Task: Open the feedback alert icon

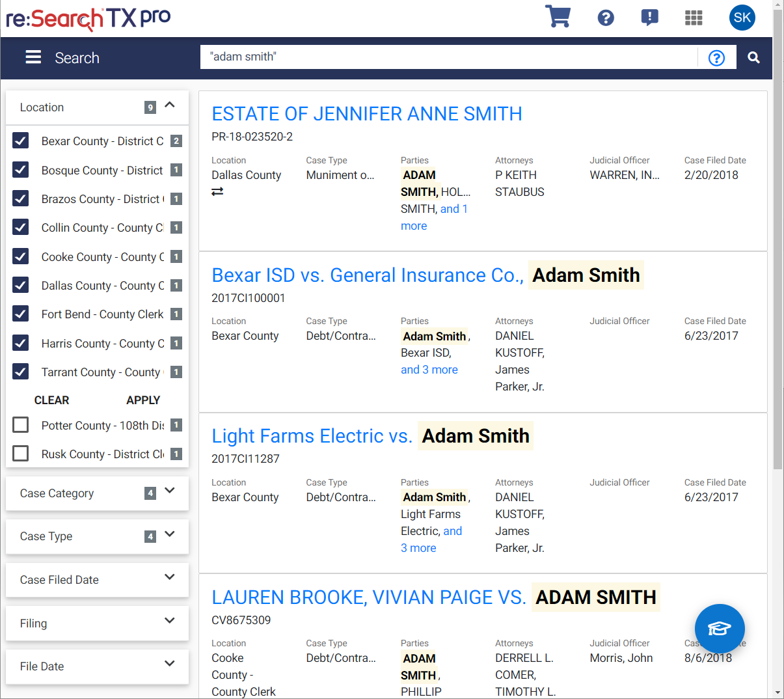Action: [x=649, y=18]
